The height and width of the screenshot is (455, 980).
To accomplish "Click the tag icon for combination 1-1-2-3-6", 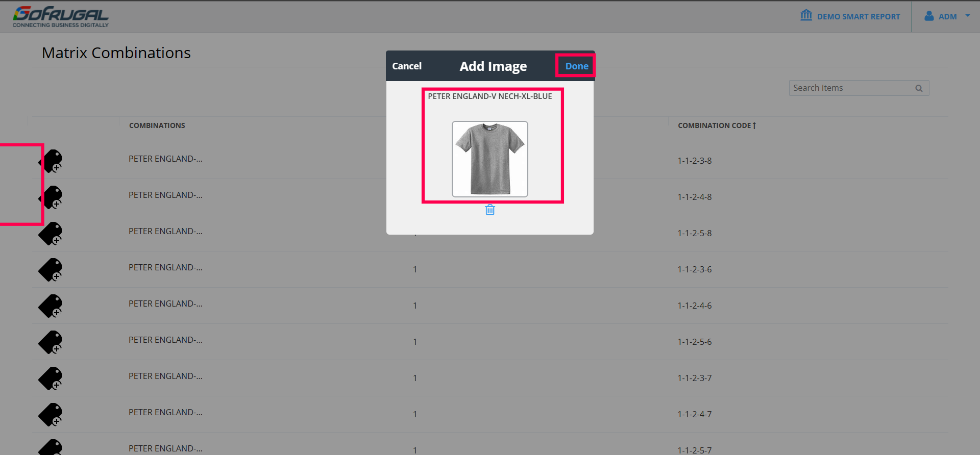I will (x=51, y=270).
